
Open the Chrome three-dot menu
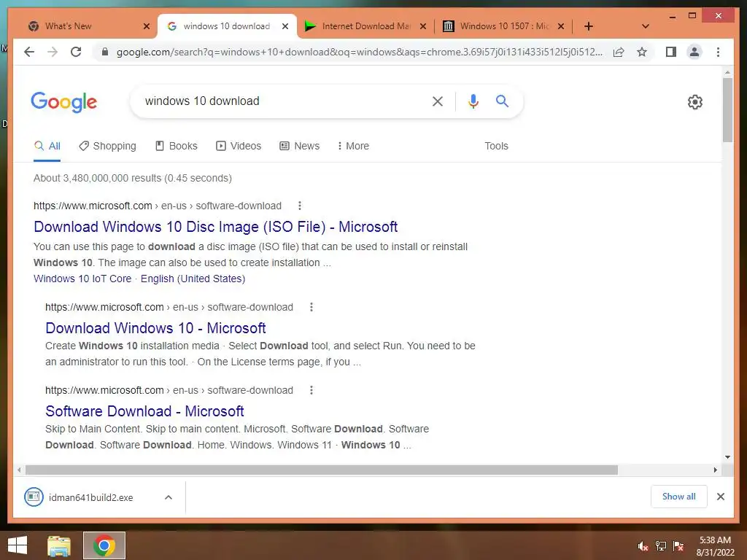[718, 52]
